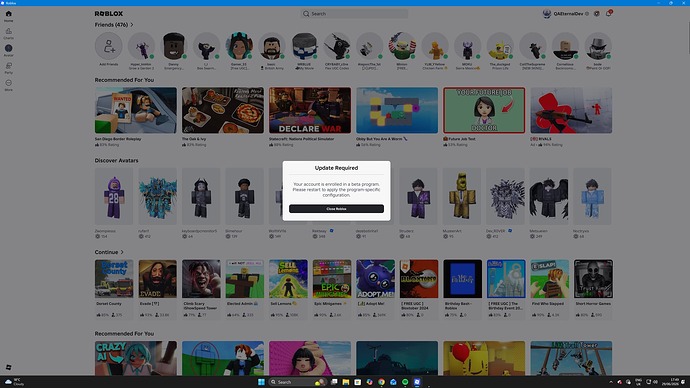Open the Evade game

click(158, 279)
